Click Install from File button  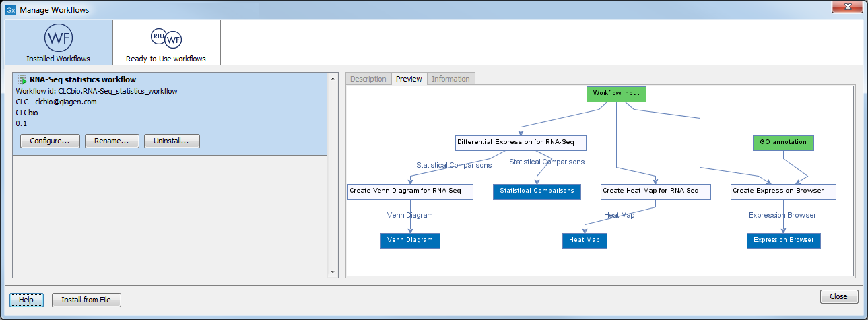click(x=86, y=300)
